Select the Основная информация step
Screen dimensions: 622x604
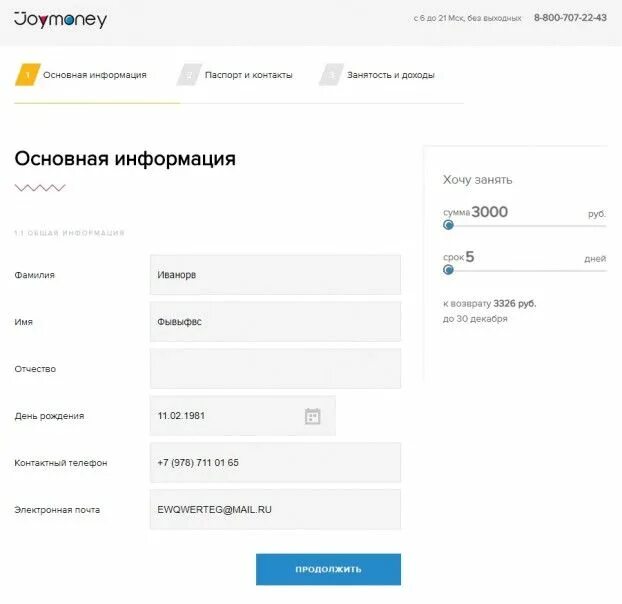click(95, 75)
